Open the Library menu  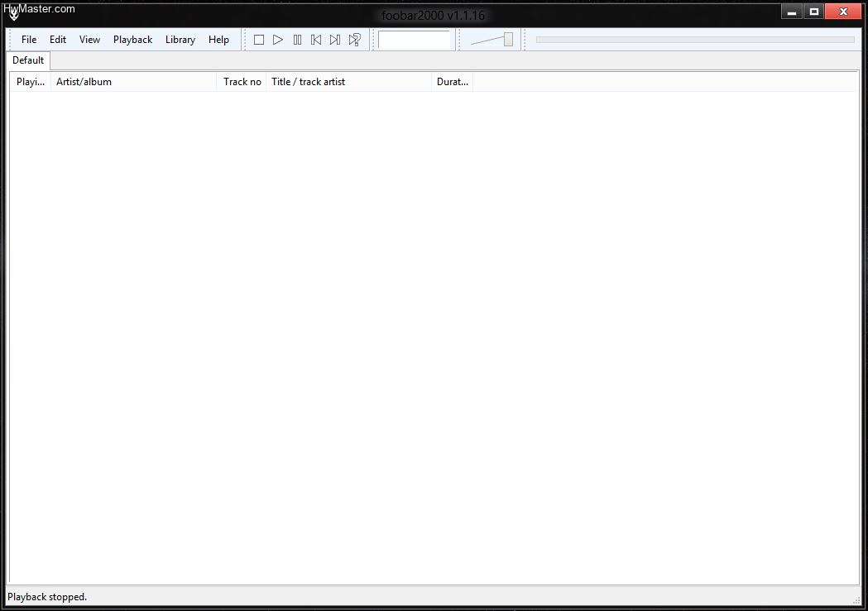(180, 40)
